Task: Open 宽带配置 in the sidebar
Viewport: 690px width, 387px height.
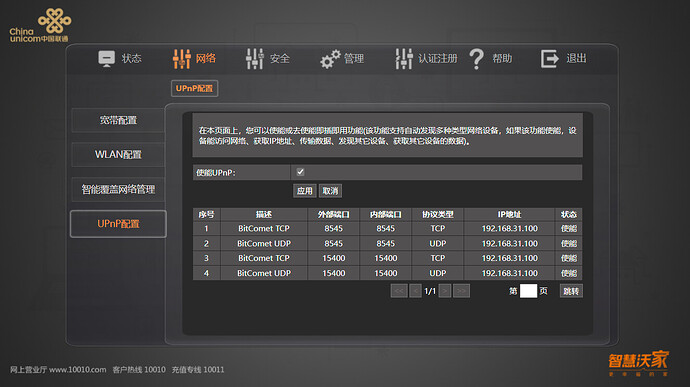Action: 118,120
